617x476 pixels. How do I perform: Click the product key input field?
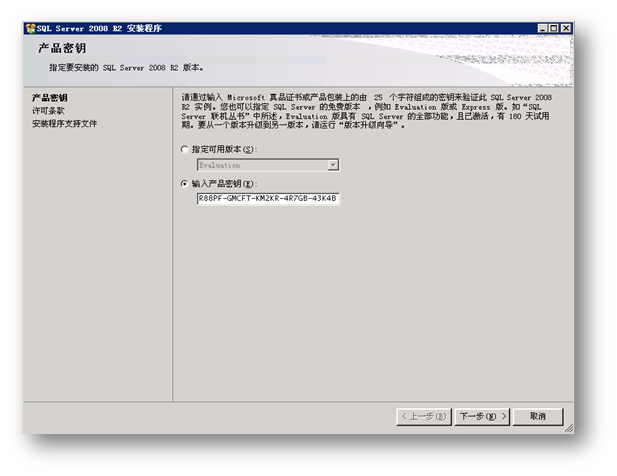(268, 199)
